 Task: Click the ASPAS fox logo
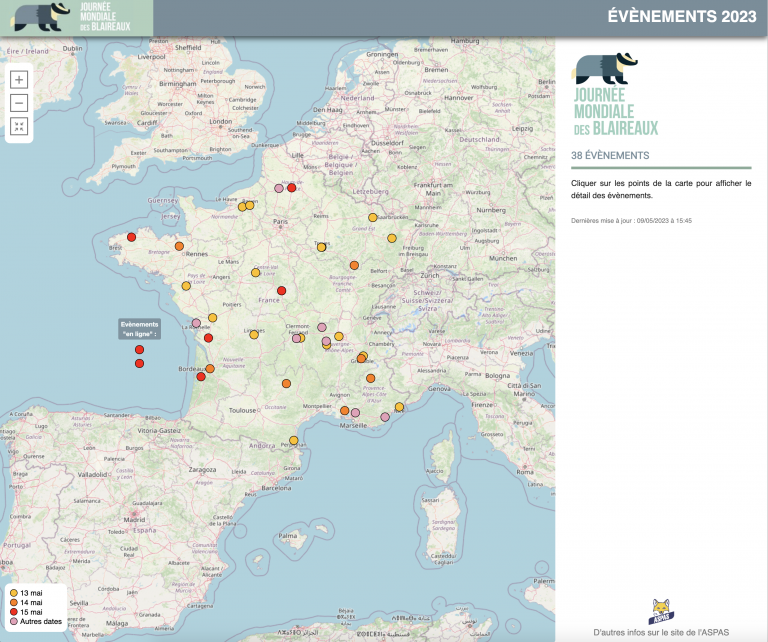pyautogui.click(x=661, y=610)
